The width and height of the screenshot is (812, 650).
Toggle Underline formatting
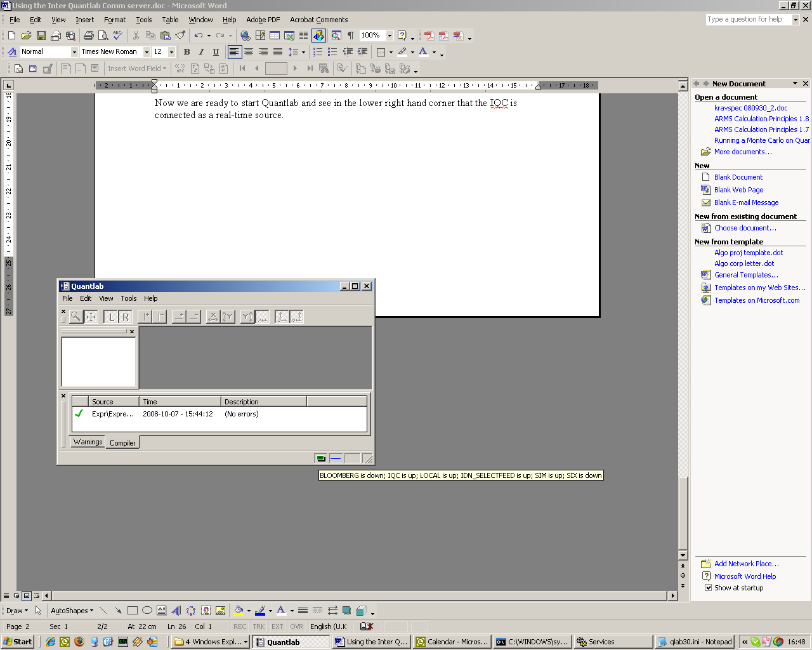tap(216, 52)
